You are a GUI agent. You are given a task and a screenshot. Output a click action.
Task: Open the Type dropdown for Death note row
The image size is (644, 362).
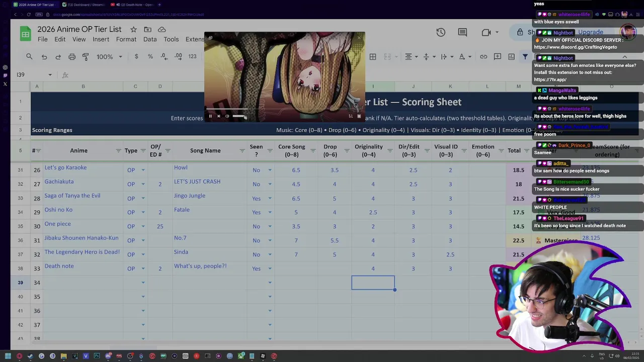(143, 268)
